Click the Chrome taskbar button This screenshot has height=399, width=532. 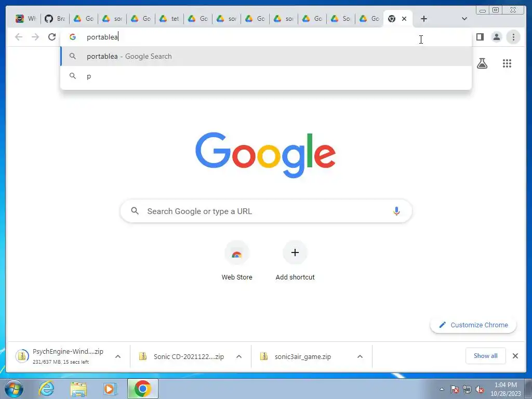143,389
